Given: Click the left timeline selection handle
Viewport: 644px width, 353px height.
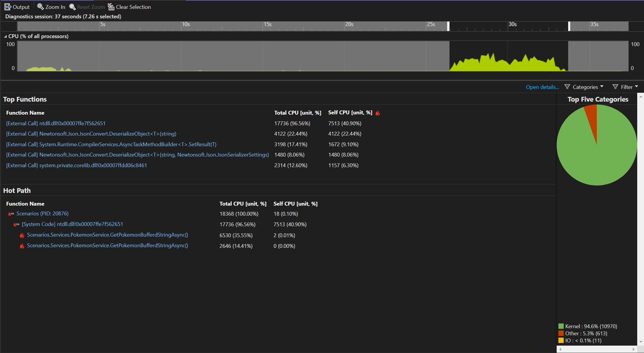Looking at the screenshot, I should pos(448,26).
